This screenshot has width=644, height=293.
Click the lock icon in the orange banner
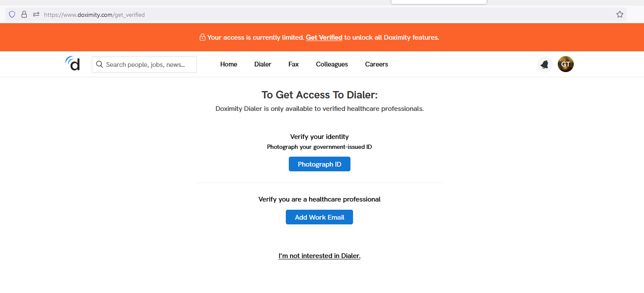[202, 37]
